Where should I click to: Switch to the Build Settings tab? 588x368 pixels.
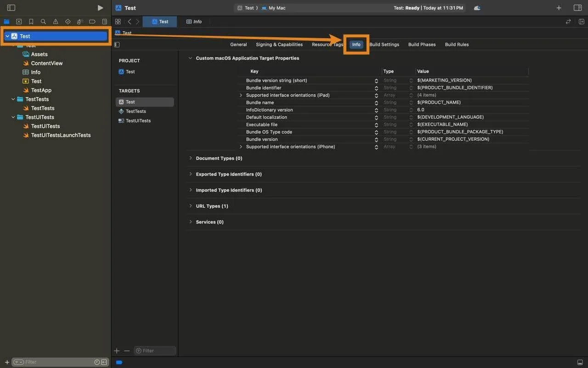point(384,45)
